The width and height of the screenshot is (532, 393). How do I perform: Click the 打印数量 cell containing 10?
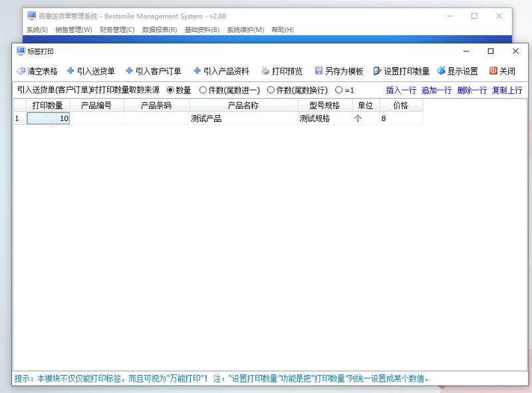coord(49,118)
